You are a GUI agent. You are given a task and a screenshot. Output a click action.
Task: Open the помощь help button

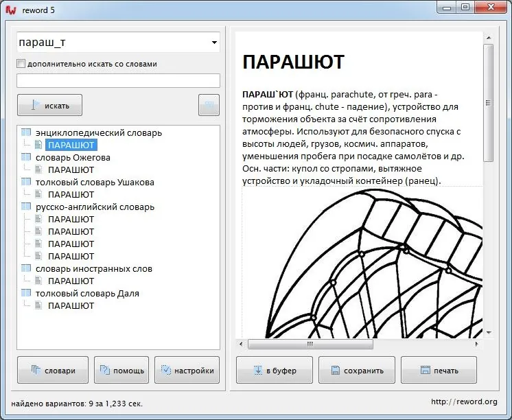[121, 370]
